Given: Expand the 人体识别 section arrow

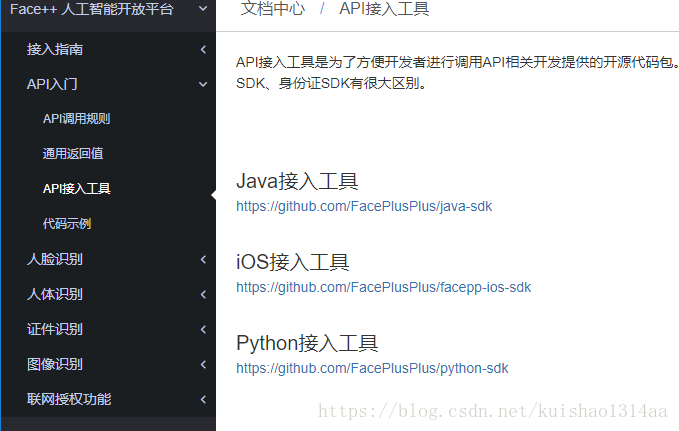Looking at the screenshot, I should (x=203, y=295).
